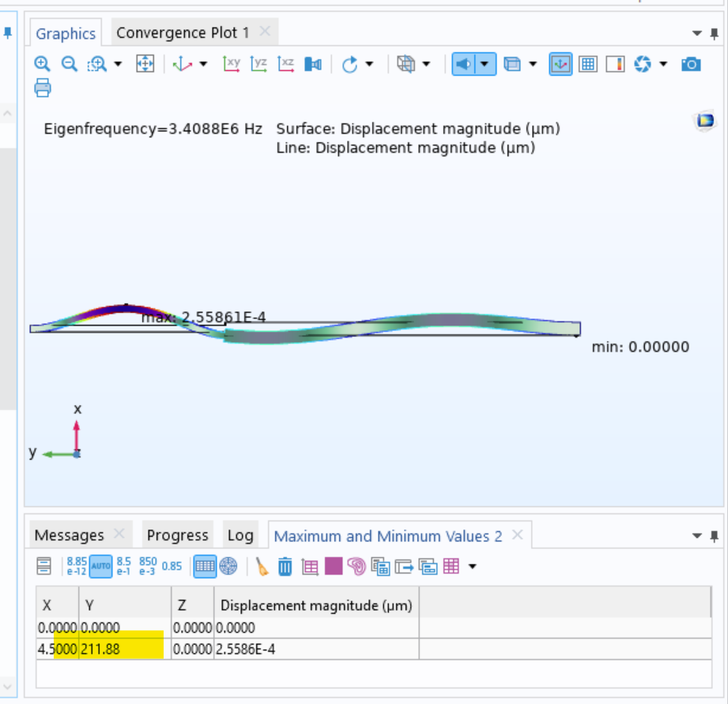
Task: Switch to the Convergence Plot 1 tab
Action: click(183, 32)
